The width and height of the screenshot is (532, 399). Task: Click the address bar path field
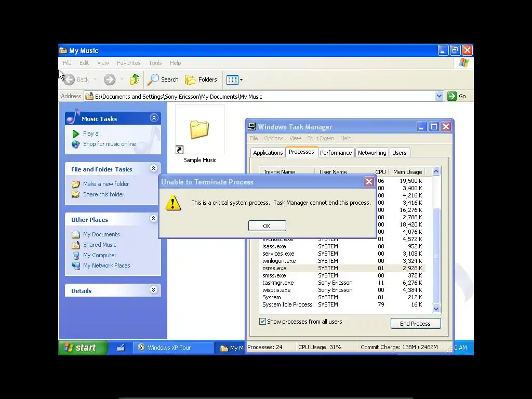click(x=260, y=96)
